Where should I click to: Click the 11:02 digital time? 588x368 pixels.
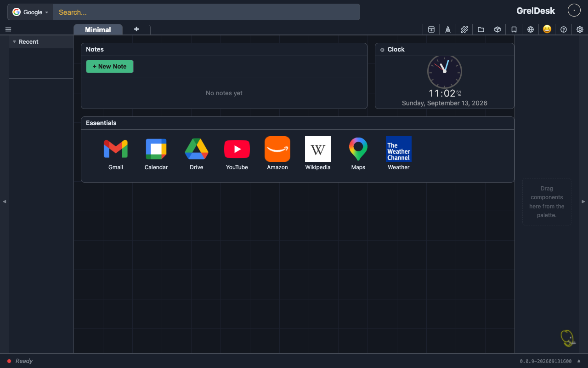[x=442, y=93]
